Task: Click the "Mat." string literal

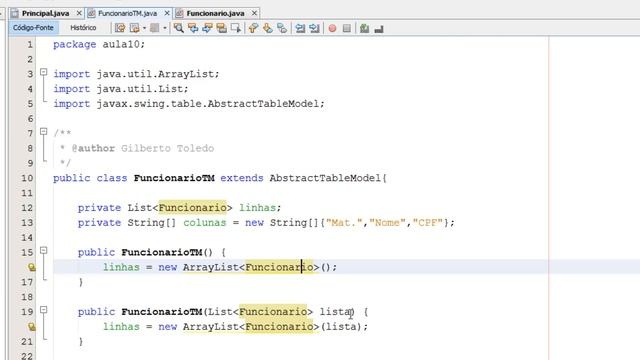Action: (344, 222)
